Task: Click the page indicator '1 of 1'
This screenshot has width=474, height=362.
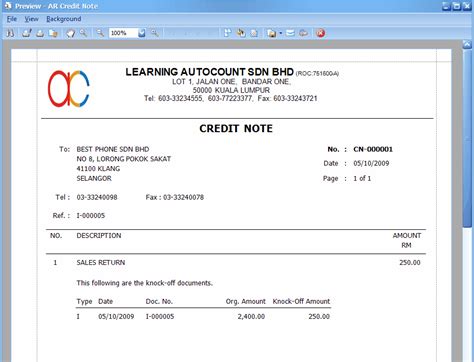Action: click(x=362, y=178)
